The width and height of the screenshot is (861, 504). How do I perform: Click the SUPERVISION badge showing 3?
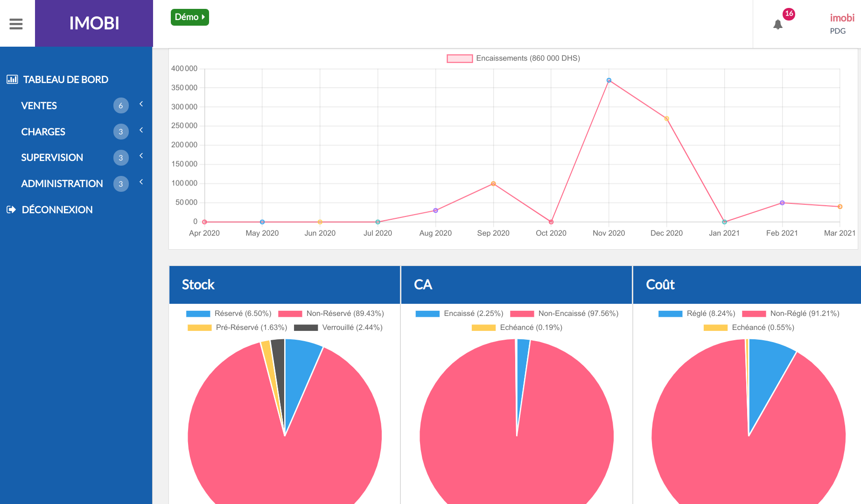121,158
